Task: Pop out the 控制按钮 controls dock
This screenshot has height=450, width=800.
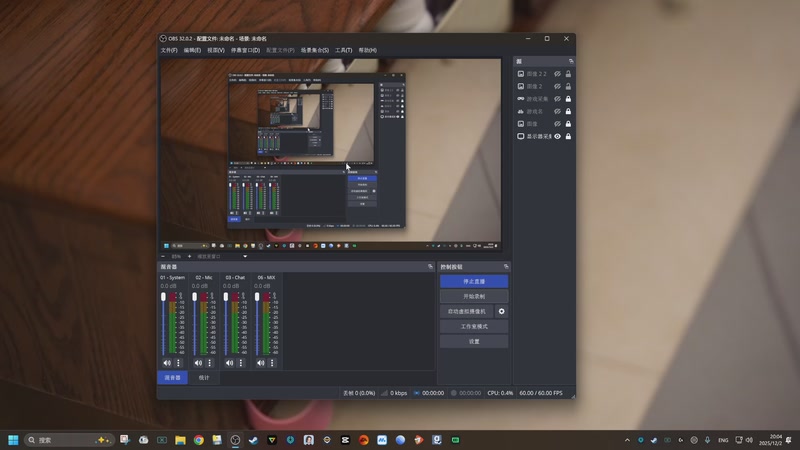Action: point(506,267)
